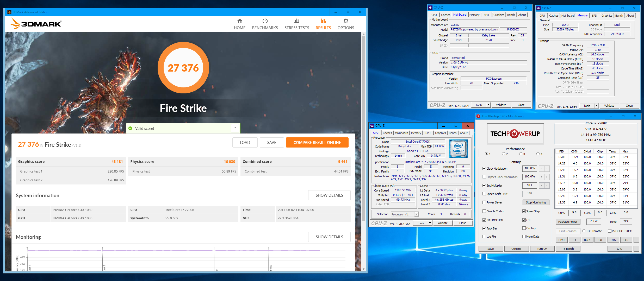Image resolution: width=644 pixels, height=281 pixels.
Task: Click the Results bar chart icon
Action: click(x=323, y=21)
